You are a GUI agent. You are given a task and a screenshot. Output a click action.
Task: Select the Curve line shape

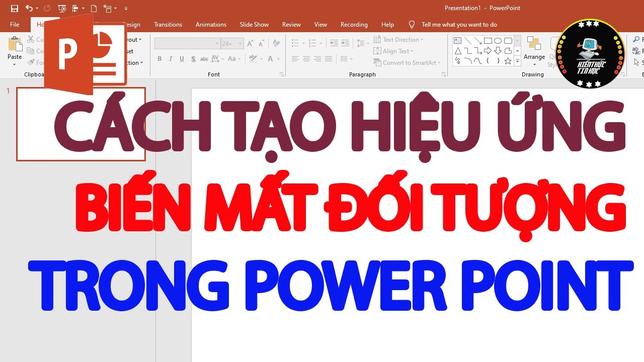[478, 61]
